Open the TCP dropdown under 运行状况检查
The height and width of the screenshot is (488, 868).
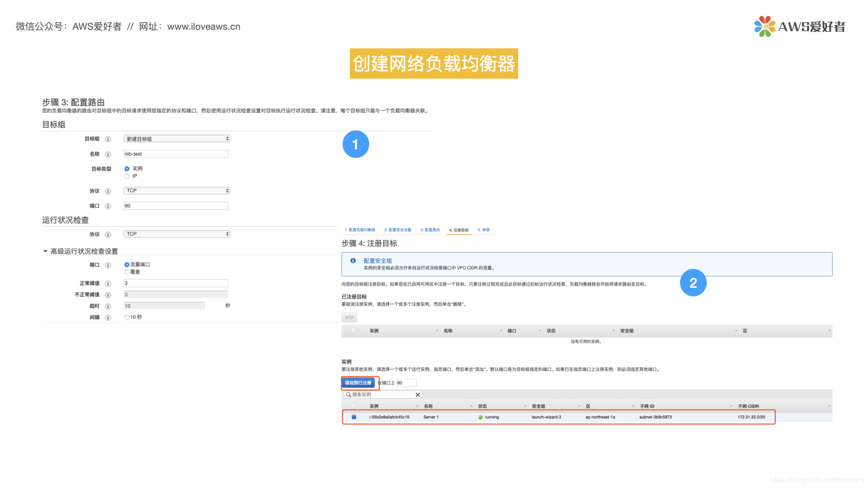click(177, 234)
